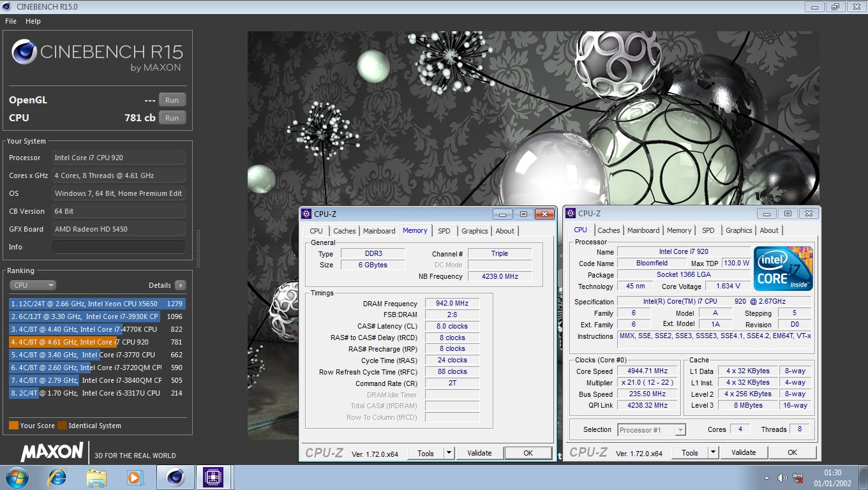868x490 pixels.
Task: Open Mainboard tab in Memory CPU-Z window
Action: pyautogui.click(x=379, y=231)
